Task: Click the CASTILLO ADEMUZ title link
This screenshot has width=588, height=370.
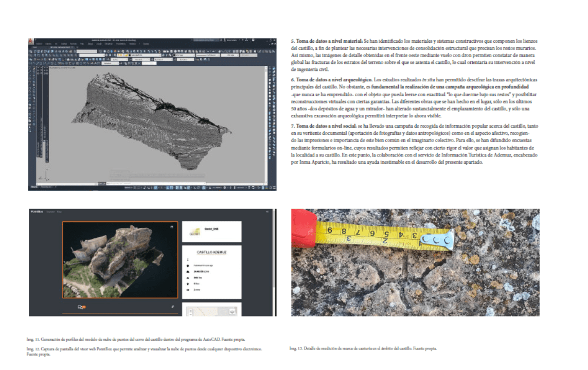Action: click(x=211, y=252)
